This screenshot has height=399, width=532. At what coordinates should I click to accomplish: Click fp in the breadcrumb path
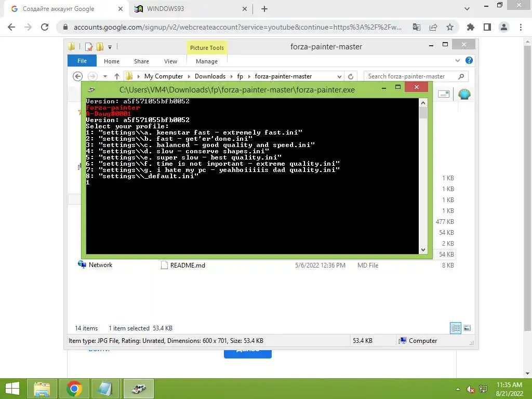click(x=240, y=76)
